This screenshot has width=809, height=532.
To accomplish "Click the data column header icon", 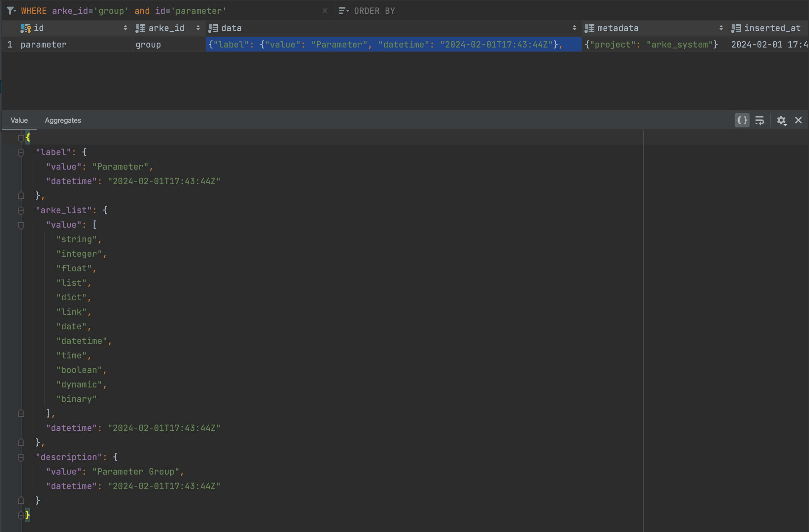I will tap(213, 28).
